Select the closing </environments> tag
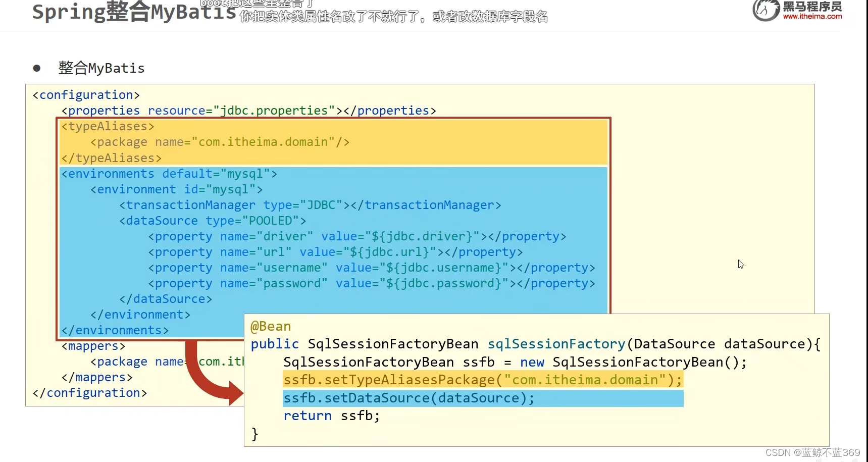 point(115,330)
